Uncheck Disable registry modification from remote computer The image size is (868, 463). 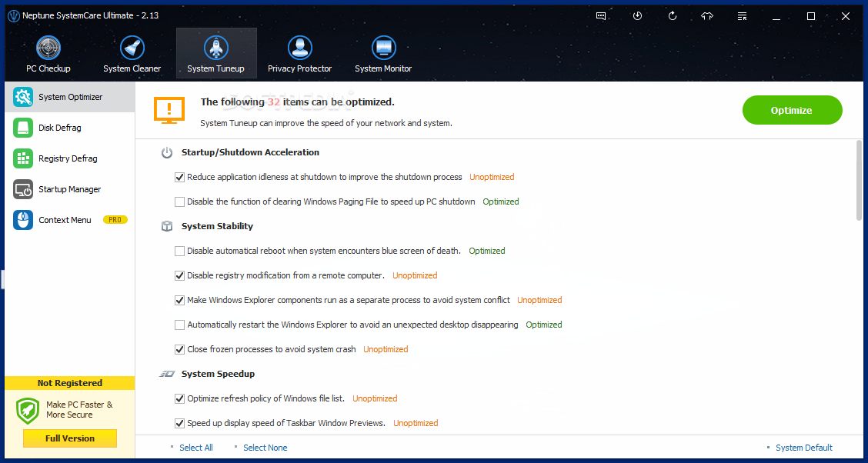179,275
